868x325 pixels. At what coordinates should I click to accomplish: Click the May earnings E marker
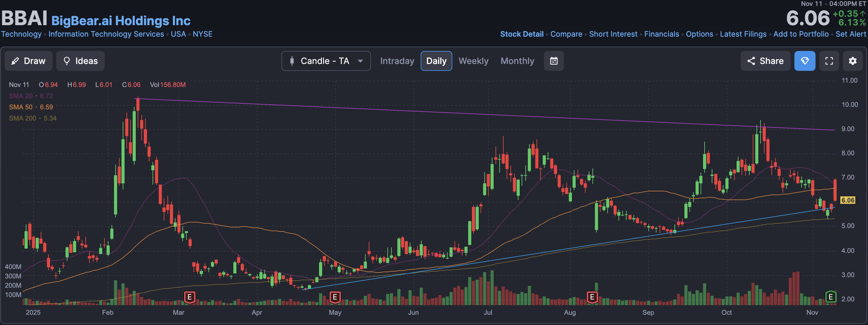pos(335,297)
